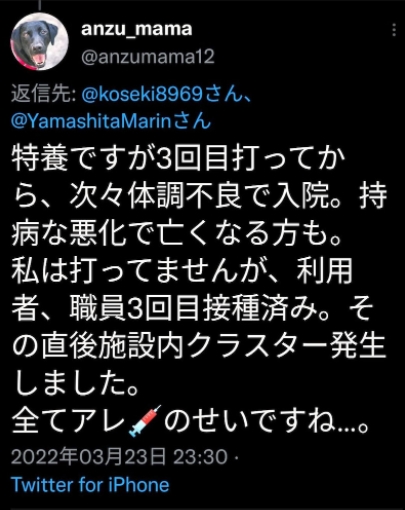Open the three-dot more options menu
405x510 pixels.
click(394, 30)
